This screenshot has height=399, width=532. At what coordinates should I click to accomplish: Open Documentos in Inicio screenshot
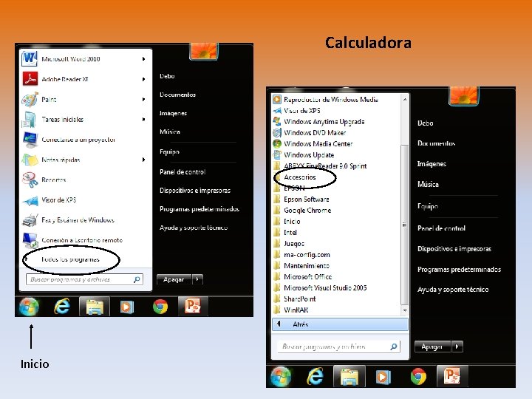[177, 95]
